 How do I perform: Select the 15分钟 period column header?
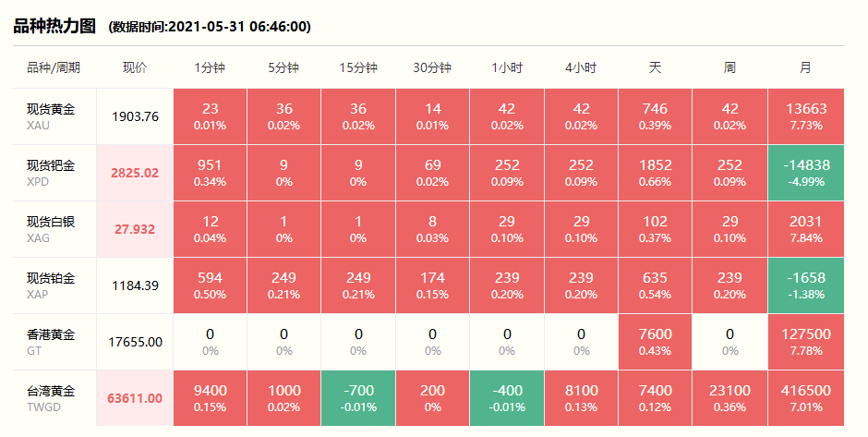(358, 67)
